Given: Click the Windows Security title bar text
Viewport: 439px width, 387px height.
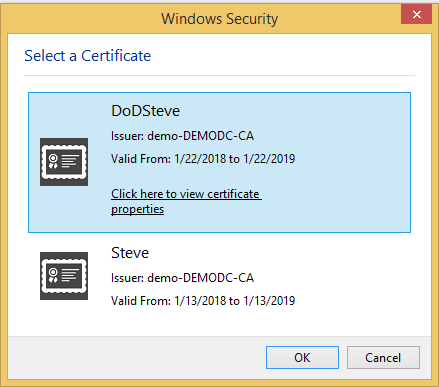Looking at the screenshot, I should (x=220, y=19).
